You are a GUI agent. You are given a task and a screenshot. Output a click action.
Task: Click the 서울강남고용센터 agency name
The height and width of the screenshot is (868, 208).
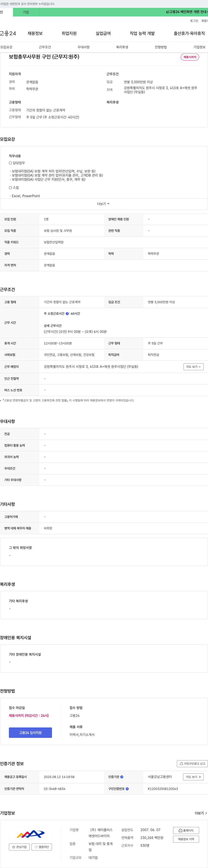pyautogui.click(x=160, y=777)
